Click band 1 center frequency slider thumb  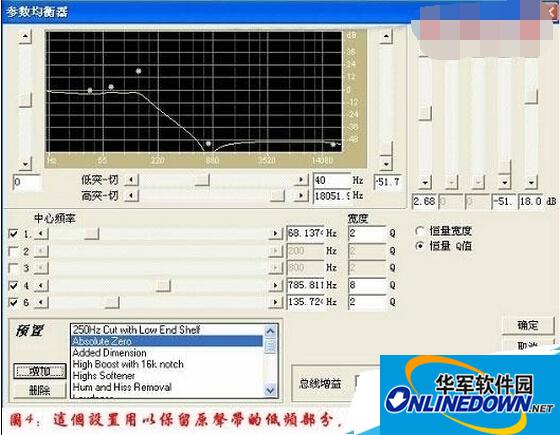(92, 234)
